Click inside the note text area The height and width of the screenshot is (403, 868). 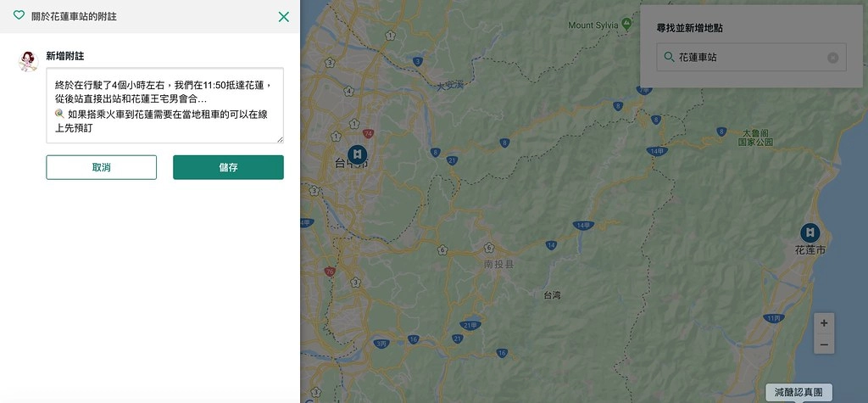pos(165,105)
